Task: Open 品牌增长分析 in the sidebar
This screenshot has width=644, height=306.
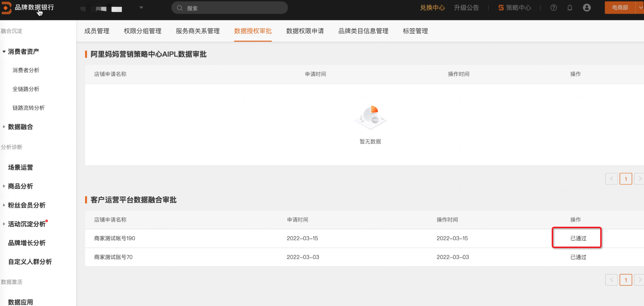Action: pyautogui.click(x=27, y=243)
